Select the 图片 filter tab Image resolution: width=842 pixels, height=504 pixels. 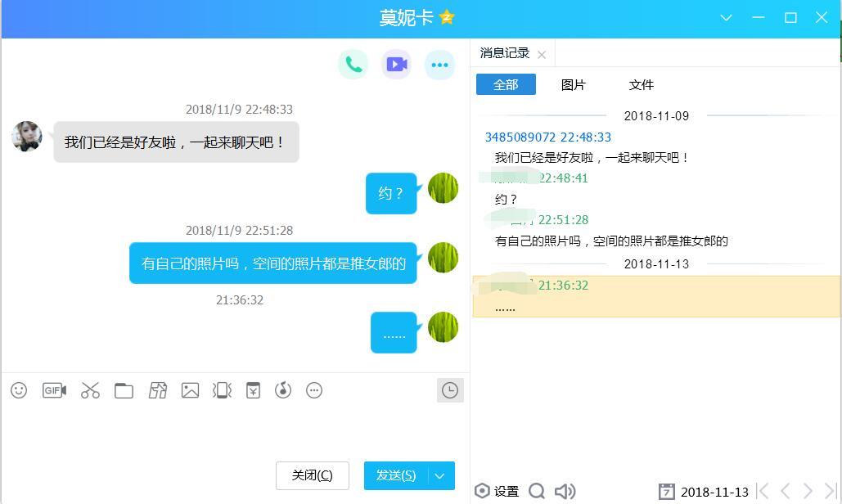573,85
